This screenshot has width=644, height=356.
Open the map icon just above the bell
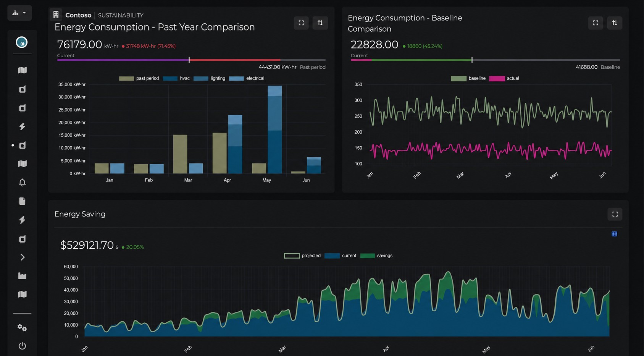(x=22, y=164)
